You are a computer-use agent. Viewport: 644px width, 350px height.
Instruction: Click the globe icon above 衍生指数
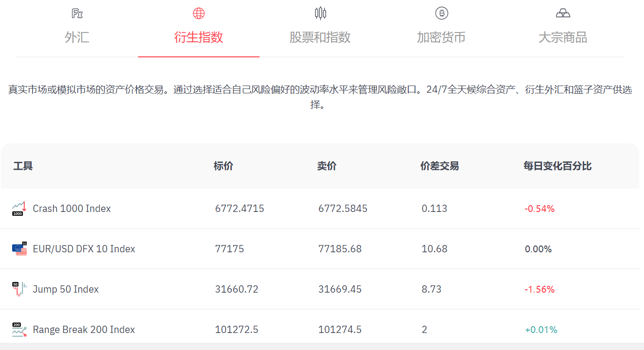tap(198, 13)
